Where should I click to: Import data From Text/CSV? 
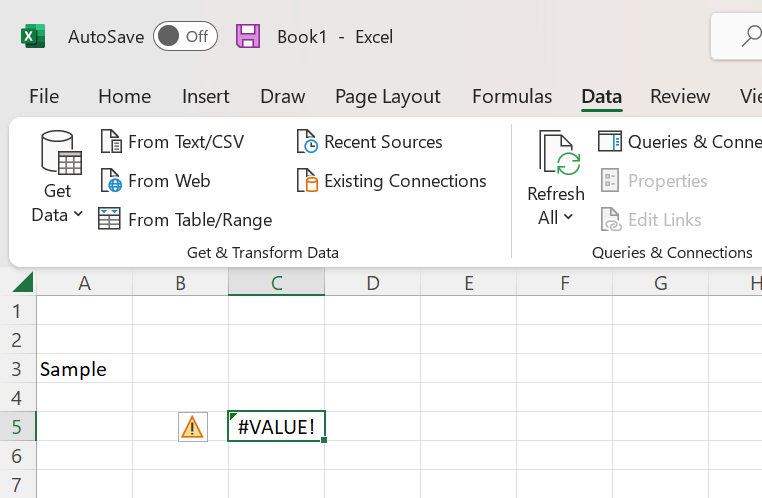click(172, 142)
